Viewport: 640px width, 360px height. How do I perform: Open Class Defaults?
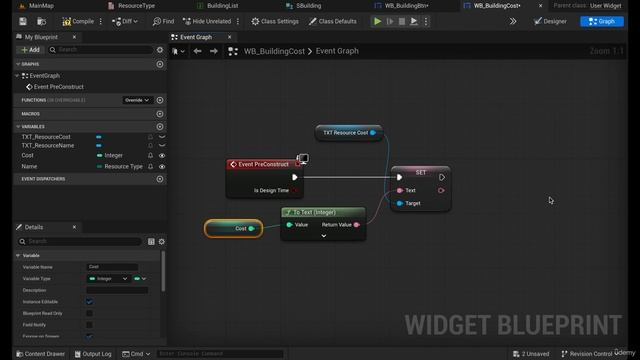tap(333, 21)
